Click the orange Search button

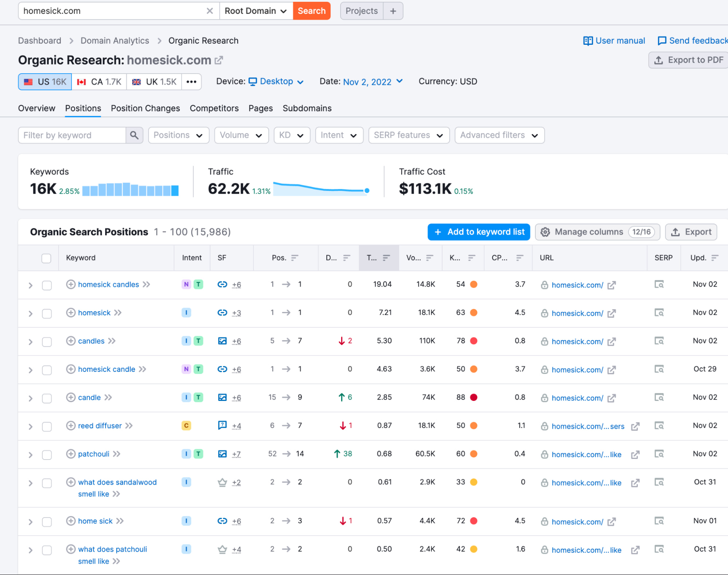click(x=311, y=11)
